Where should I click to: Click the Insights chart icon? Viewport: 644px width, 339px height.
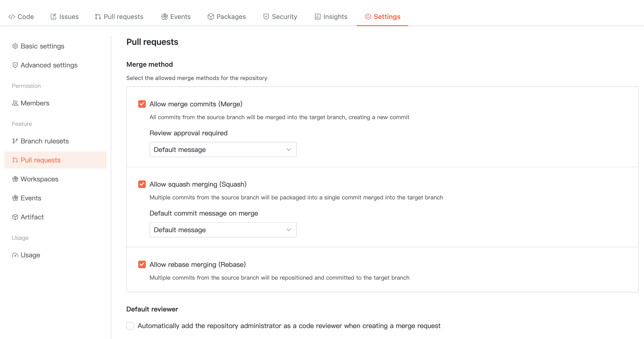[x=317, y=17]
